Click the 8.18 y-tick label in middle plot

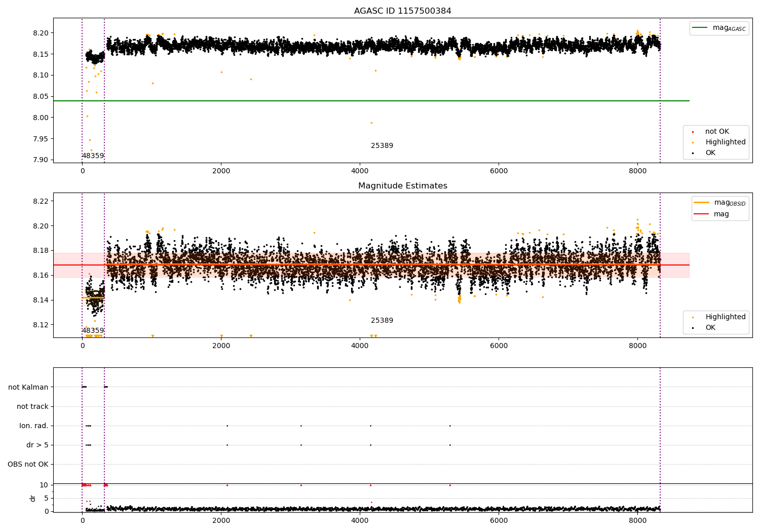(x=41, y=250)
